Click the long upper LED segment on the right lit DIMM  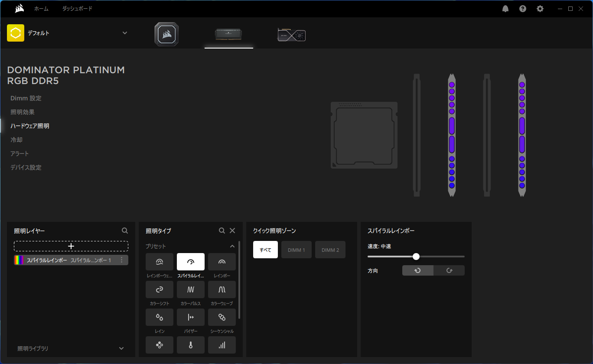tap(522, 125)
